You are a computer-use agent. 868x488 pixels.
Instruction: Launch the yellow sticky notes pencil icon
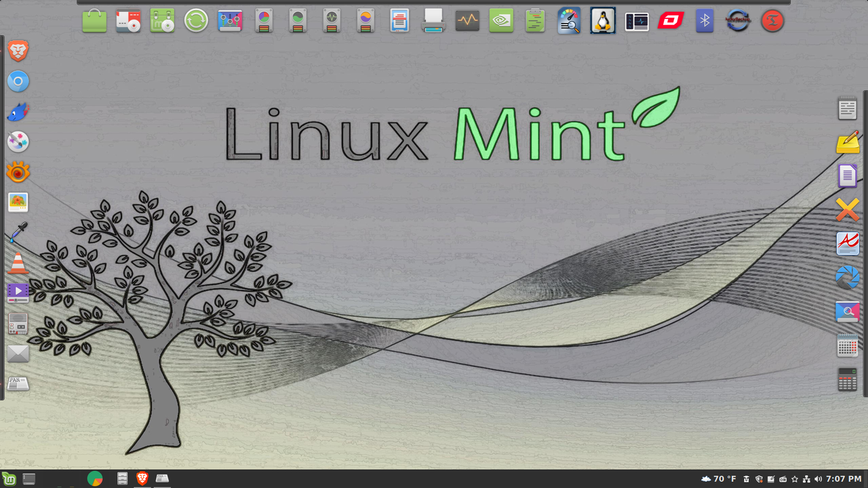click(848, 142)
